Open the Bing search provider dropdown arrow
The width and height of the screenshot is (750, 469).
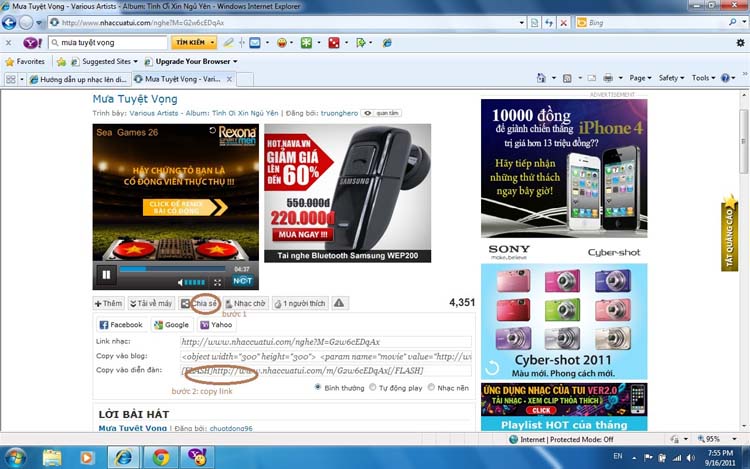[744, 22]
